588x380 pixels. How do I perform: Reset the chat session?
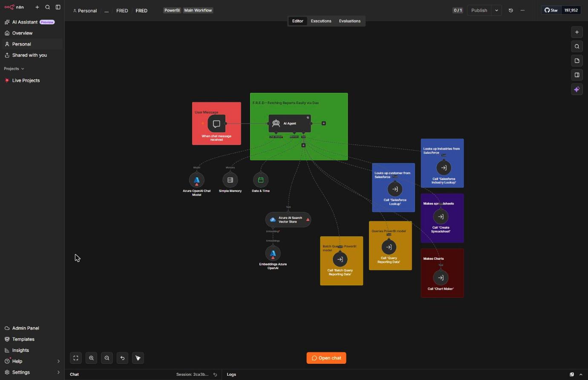point(215,374)
